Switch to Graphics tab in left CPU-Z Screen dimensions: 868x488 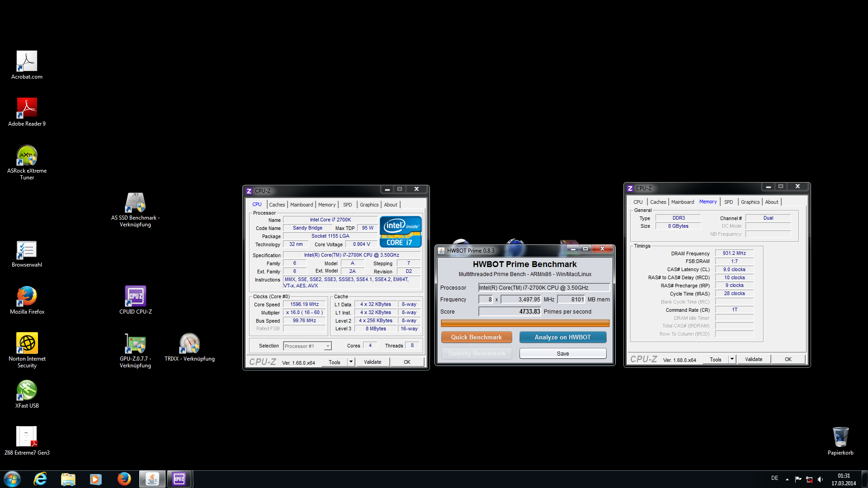pos(369,205)
